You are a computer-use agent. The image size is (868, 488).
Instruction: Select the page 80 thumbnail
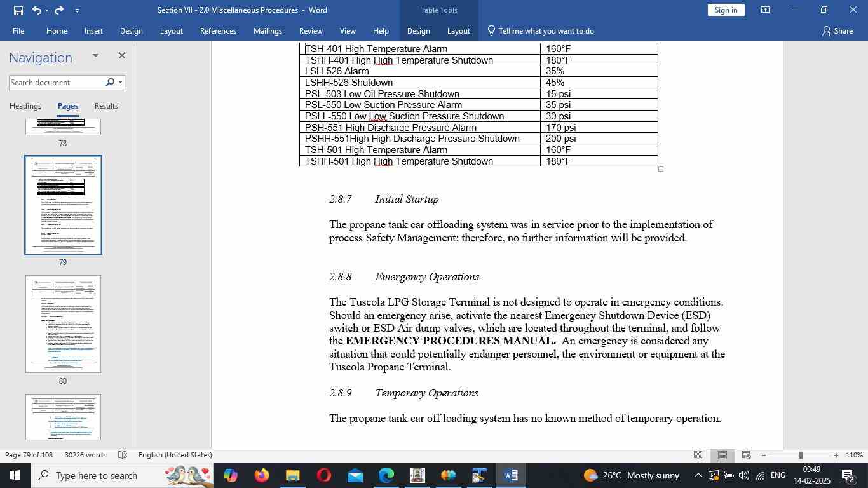(x=63, y=324)
